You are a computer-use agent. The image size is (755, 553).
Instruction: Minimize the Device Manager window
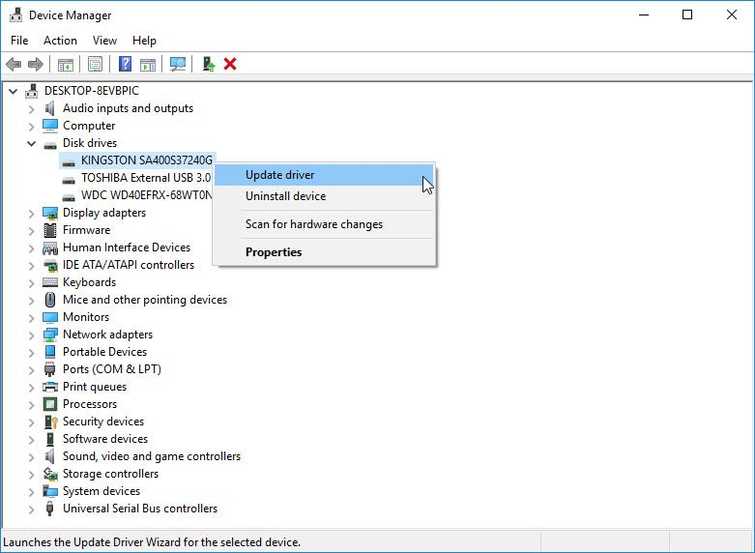click(644, 15)
